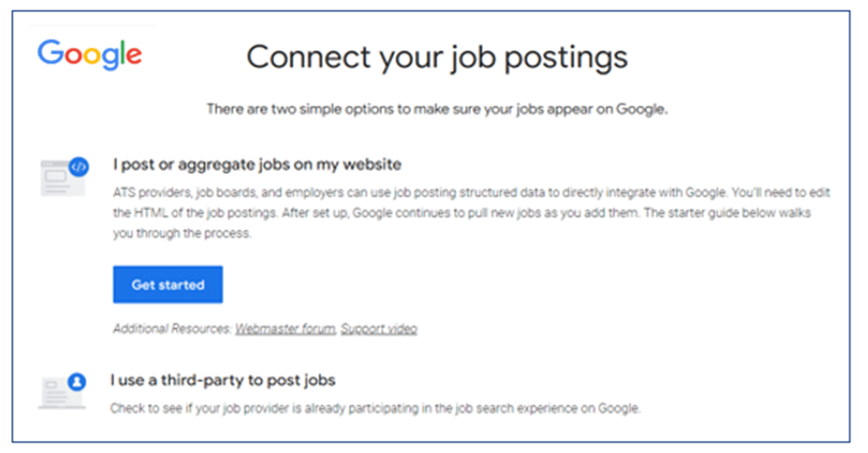Select "I use a third-party to post jobs" heading
Viewport: 868px width, 453px height.
point(223,380)
